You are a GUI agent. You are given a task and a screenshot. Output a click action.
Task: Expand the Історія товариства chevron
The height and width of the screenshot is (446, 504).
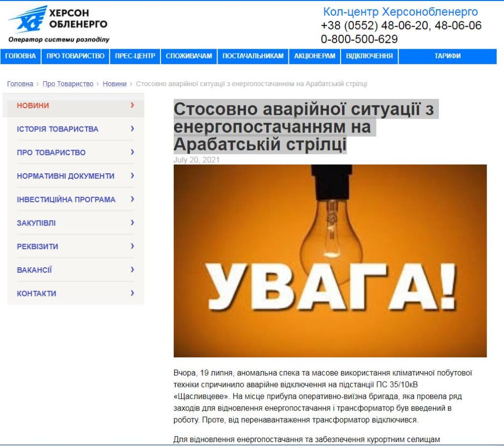click(x=132, y=129)
